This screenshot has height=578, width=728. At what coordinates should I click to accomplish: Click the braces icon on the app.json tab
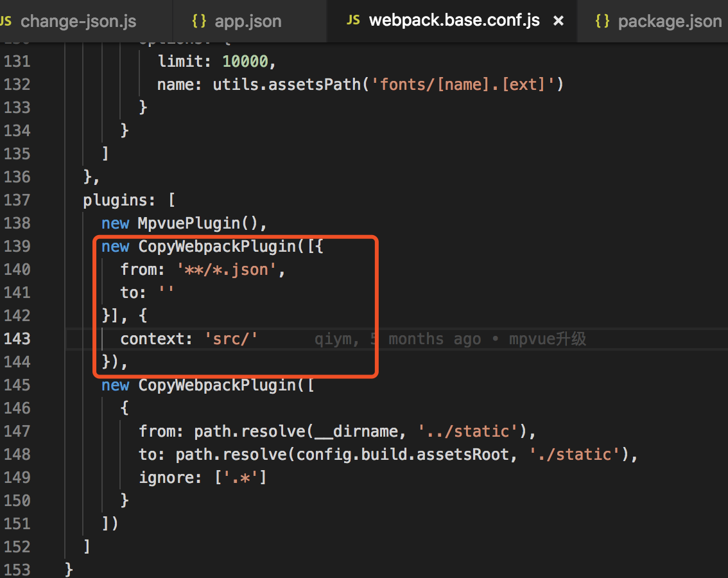tap(198, 21)
